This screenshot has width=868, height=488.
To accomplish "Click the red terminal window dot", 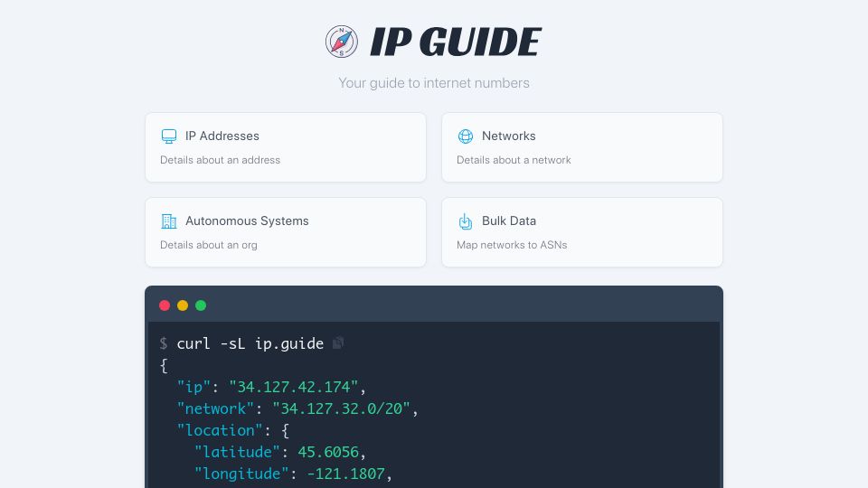I will (x=165, y=305).
